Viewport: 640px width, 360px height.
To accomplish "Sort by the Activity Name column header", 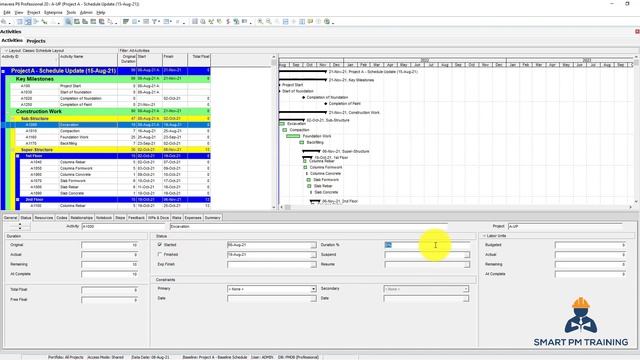I will [x=89, y=60].
